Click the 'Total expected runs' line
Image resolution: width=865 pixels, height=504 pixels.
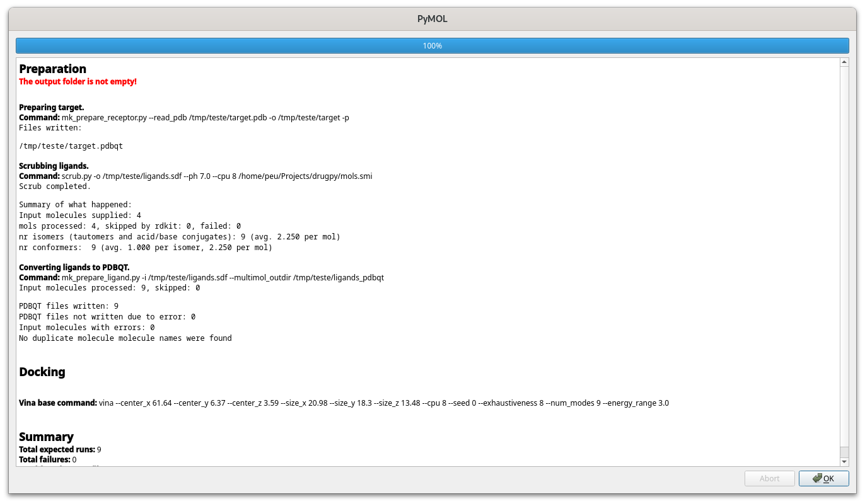(60, 449)
